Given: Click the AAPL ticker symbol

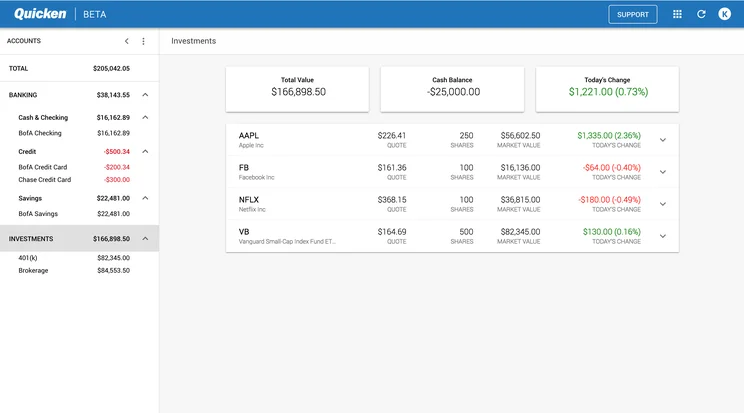Looking at the screenshot, I should click(x=249, y=136).
